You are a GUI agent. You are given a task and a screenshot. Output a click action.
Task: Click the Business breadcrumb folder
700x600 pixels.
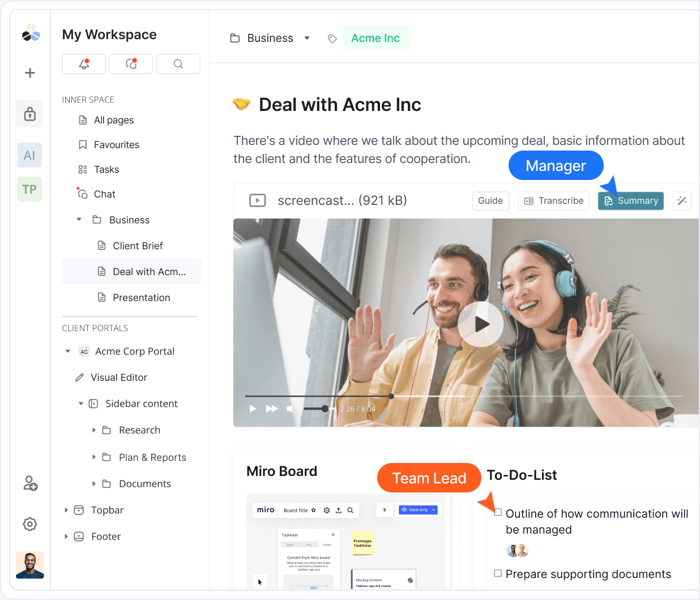262,38
